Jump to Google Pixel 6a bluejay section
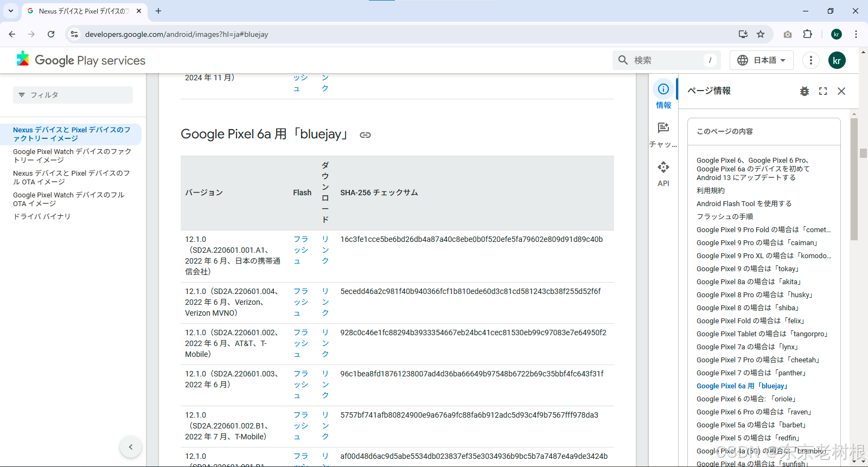The height and width of the screenshot is (467, 868). 742,386
